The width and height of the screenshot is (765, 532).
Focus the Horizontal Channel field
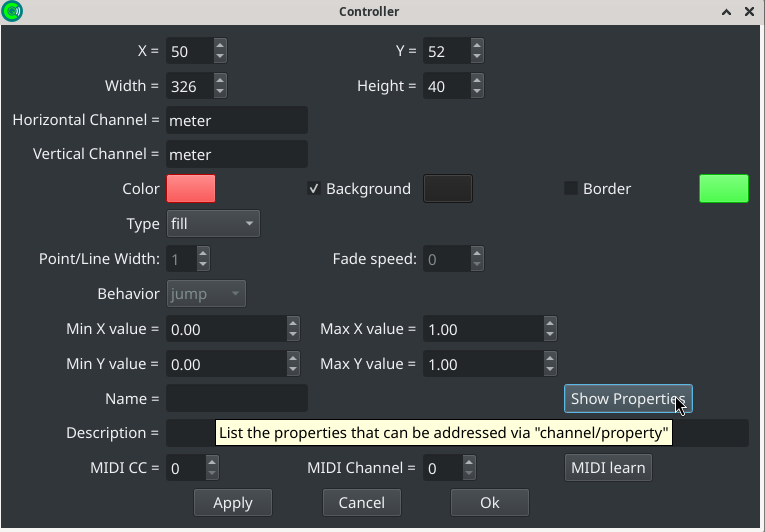237,120
